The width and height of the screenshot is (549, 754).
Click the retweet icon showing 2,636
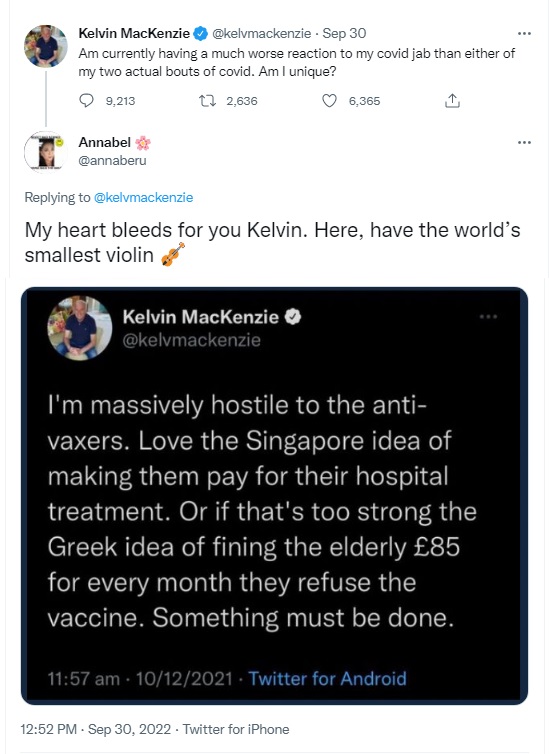click(208, 101)
